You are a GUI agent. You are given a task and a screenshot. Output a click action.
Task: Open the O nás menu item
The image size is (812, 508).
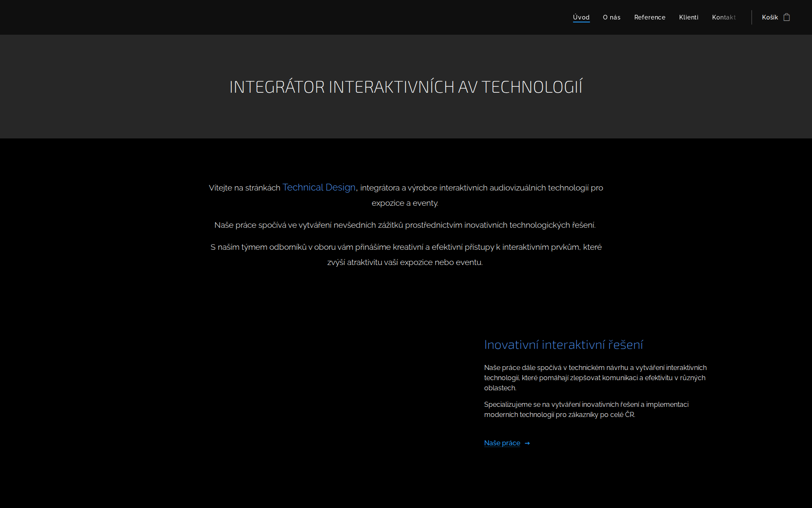pyautogui.click(x=612, y=17)
